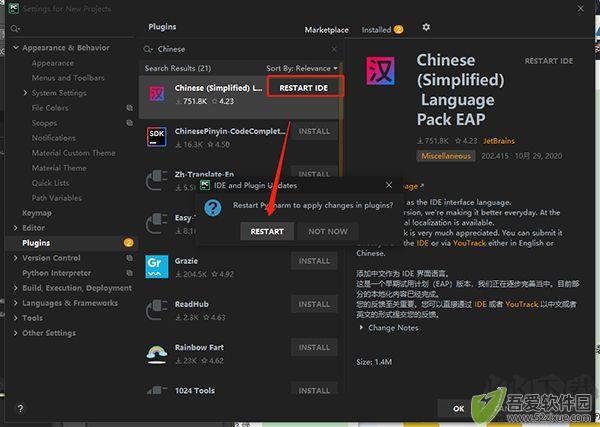Viewport: 600px width, 427px height.
Task: Expand Languages & Frameworks node
Action: 15,303
